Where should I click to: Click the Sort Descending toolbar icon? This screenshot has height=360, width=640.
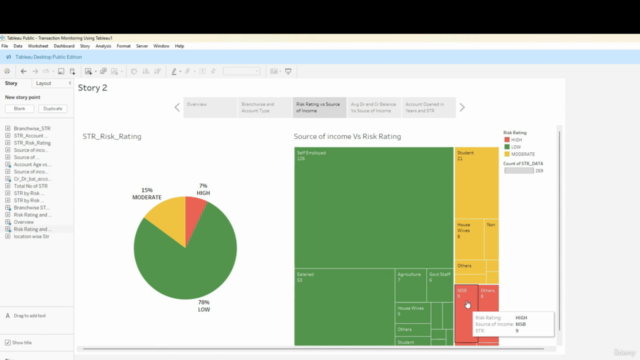click(157, 71)
